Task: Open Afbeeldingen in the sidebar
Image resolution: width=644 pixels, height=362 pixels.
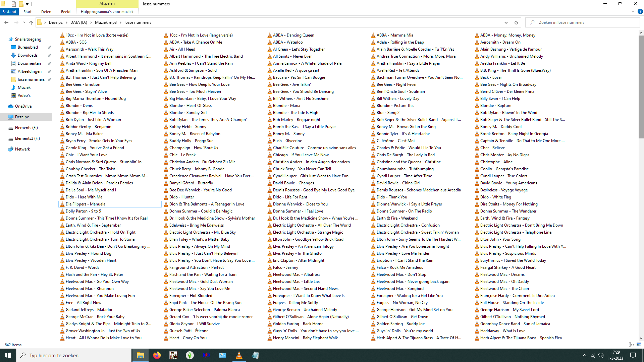Action: [x=30, y=71]
